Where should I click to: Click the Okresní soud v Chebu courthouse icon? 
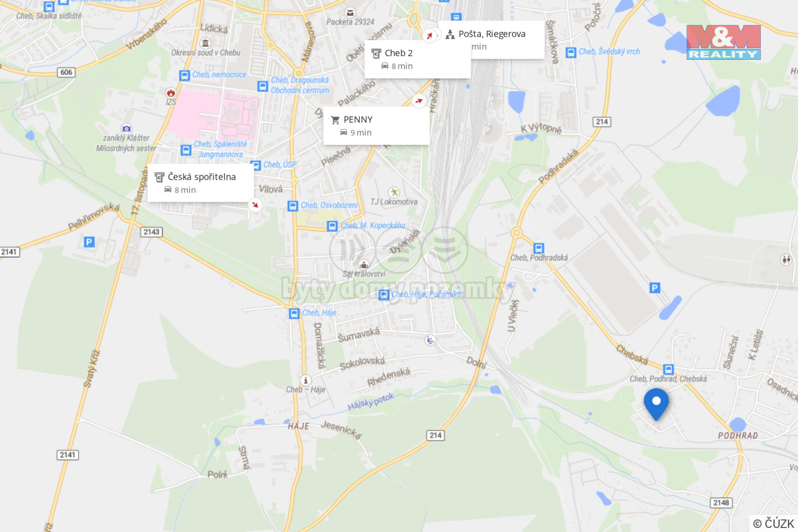(x=206, y=43)
